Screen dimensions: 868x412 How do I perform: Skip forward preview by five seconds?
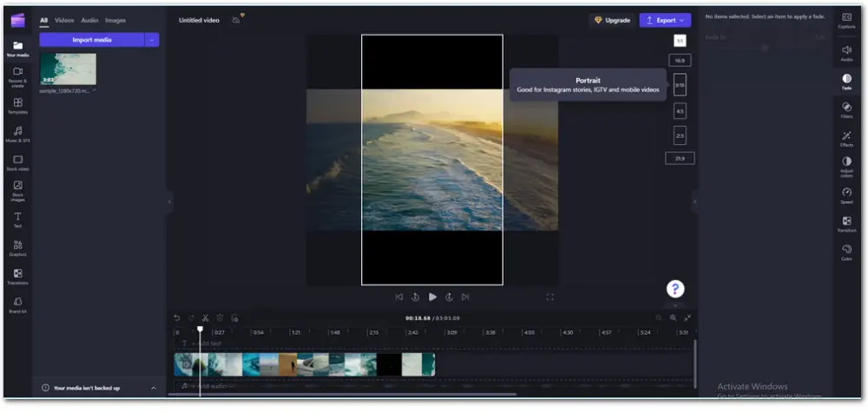[449, 297]
